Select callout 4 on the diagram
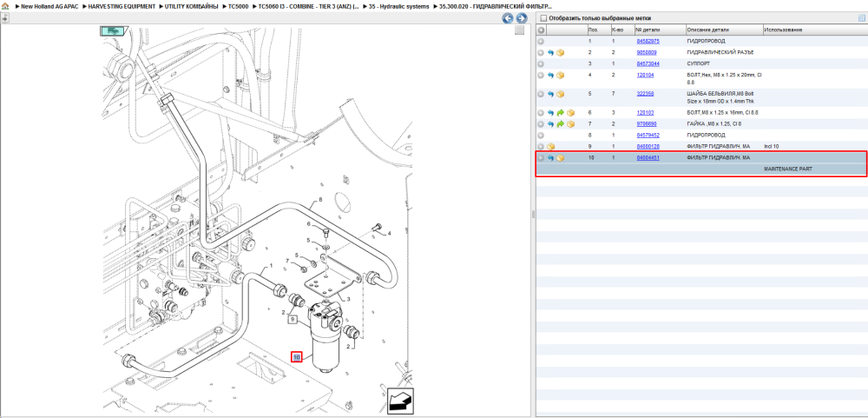 coord(389,234)
